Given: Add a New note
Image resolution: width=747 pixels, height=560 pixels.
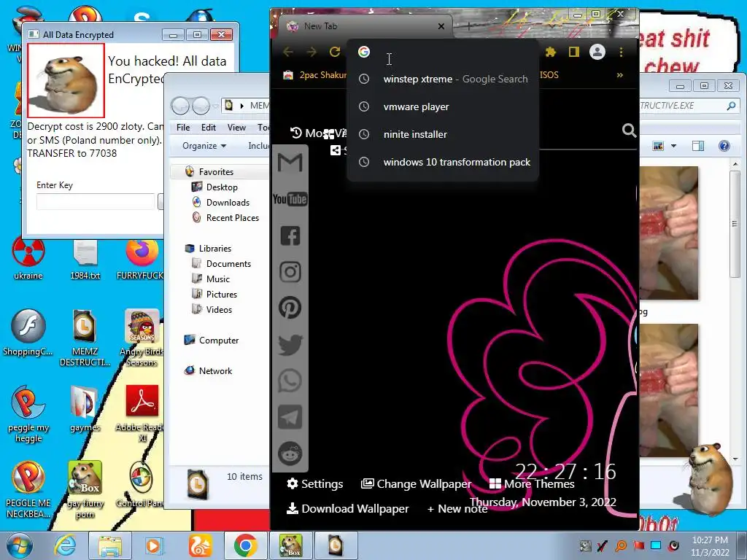Looking at the screenshot, I should pyautogui.click(x=457, y=508).
